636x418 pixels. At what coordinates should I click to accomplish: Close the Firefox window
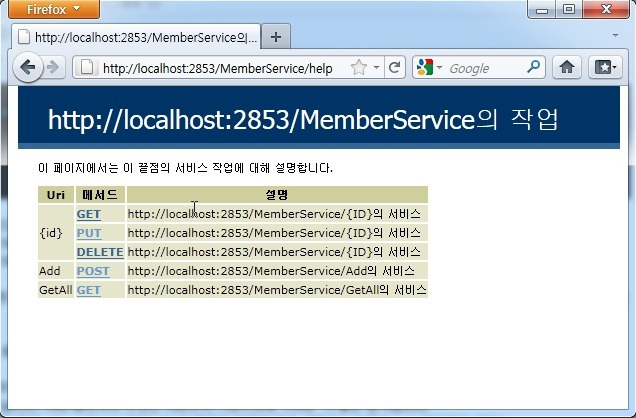pos(606,9)
